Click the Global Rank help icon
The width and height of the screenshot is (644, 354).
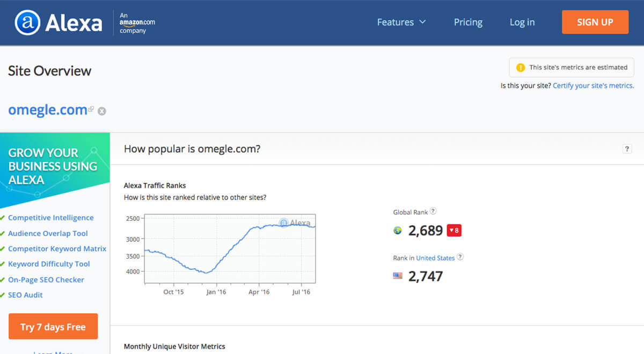point(433,211)
